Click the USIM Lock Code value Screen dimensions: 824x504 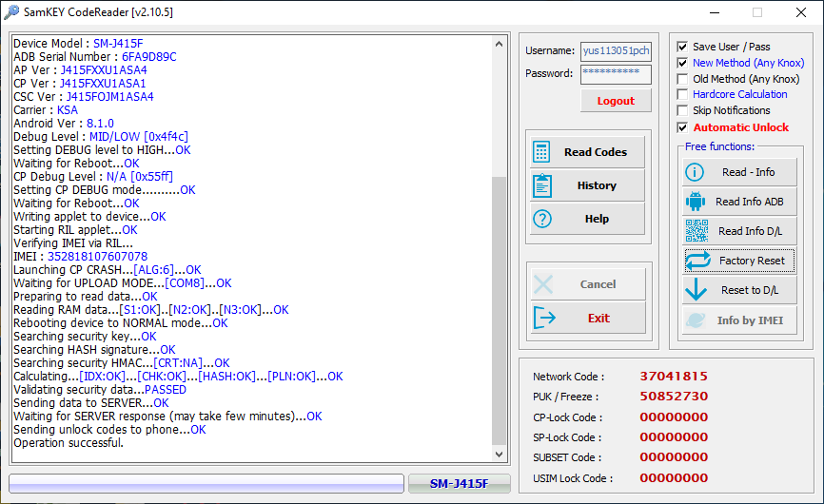pyautogui.click(x=674, y=478)
